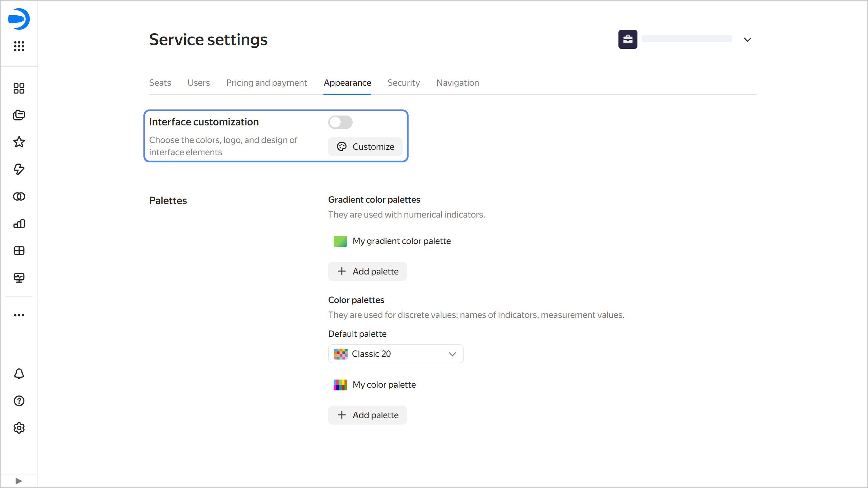Open the collections folder icon
The image size is (868, 488).
(19, 115)
